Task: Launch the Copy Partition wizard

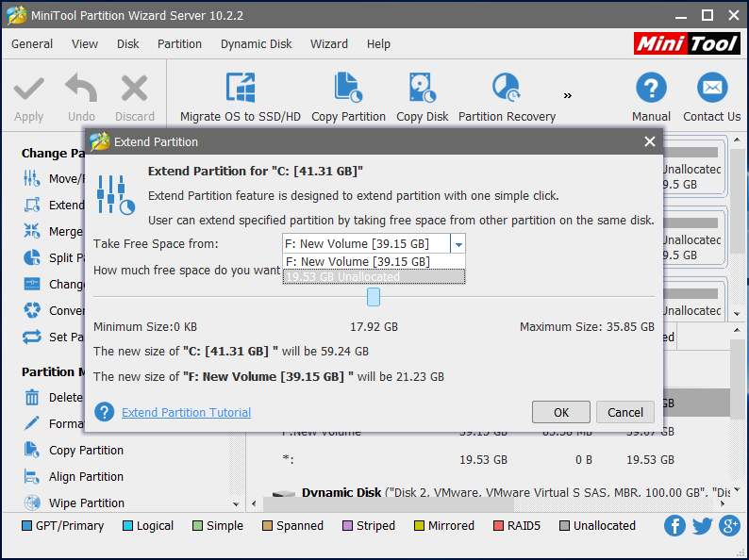Action: (x=348, y=98)
